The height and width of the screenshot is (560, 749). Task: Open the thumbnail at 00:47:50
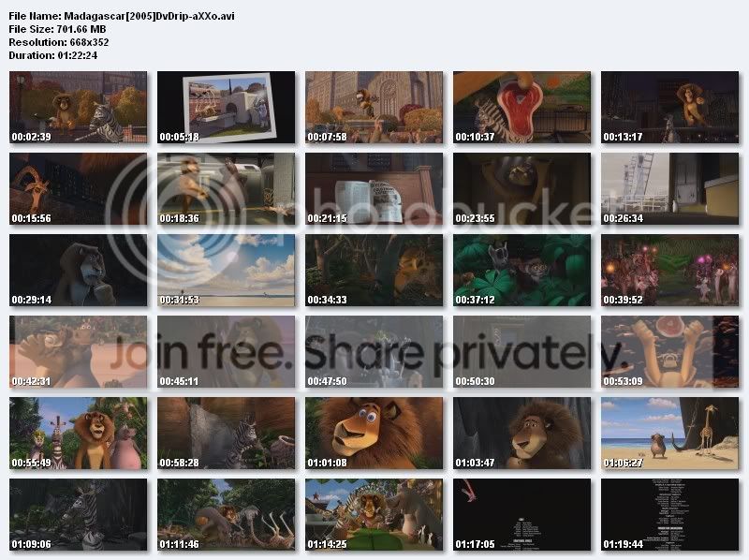374,352
